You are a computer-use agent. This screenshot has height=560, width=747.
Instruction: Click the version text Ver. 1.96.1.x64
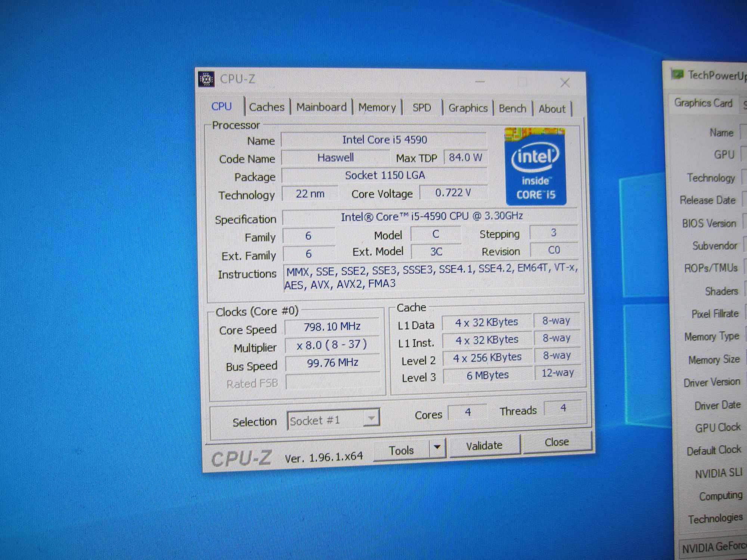[323, 457]
